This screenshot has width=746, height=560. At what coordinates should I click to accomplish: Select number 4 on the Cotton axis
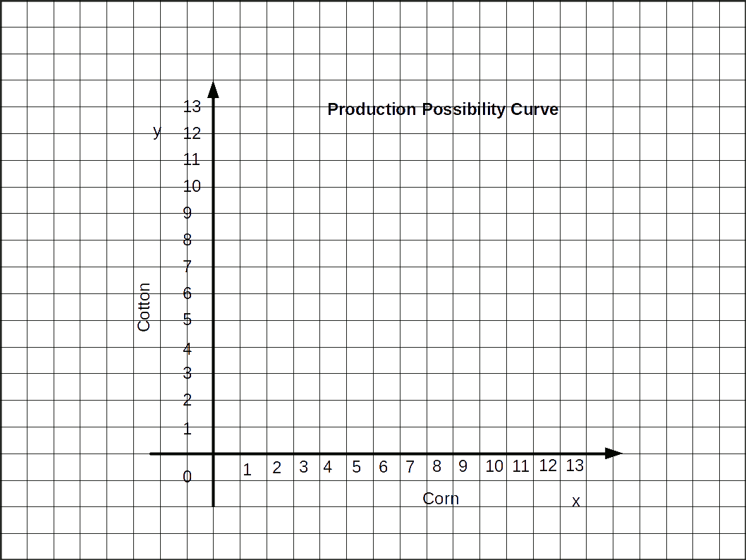[188, 350]
